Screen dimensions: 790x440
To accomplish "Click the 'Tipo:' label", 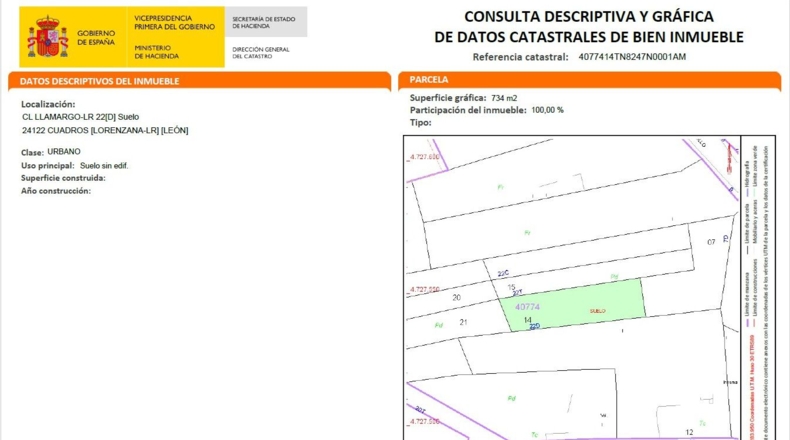I will pos(421,122).
